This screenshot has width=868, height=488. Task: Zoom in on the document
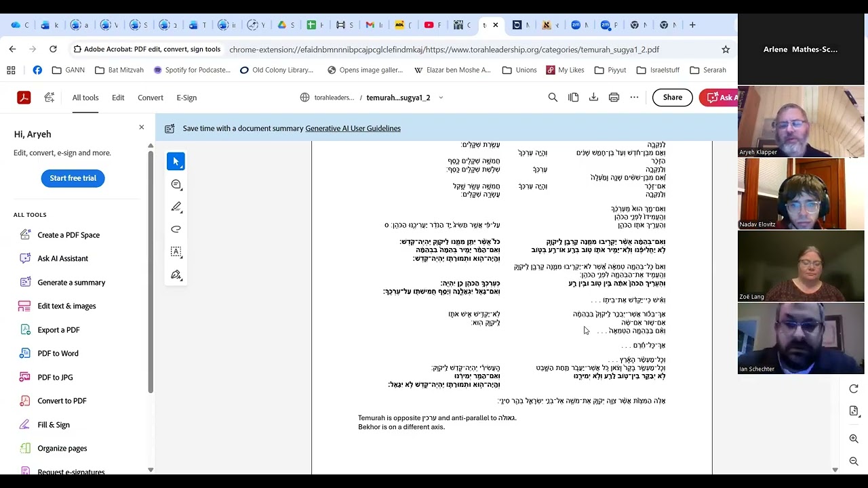click(x=854, y=439)
